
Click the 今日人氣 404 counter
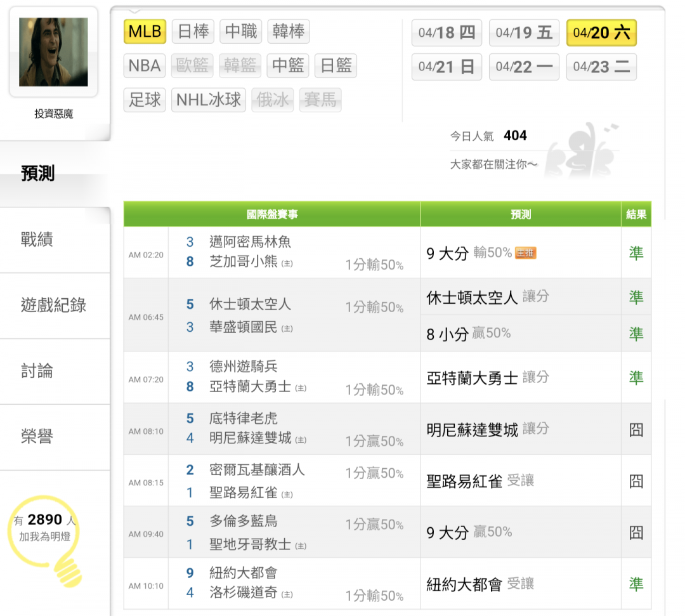(x=488, y=136)
